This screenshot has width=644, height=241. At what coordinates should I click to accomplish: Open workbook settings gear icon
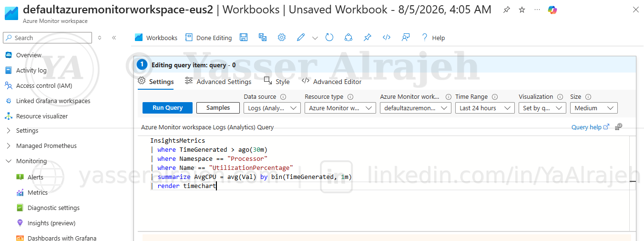pyautogui.click(x=282, y=37)
